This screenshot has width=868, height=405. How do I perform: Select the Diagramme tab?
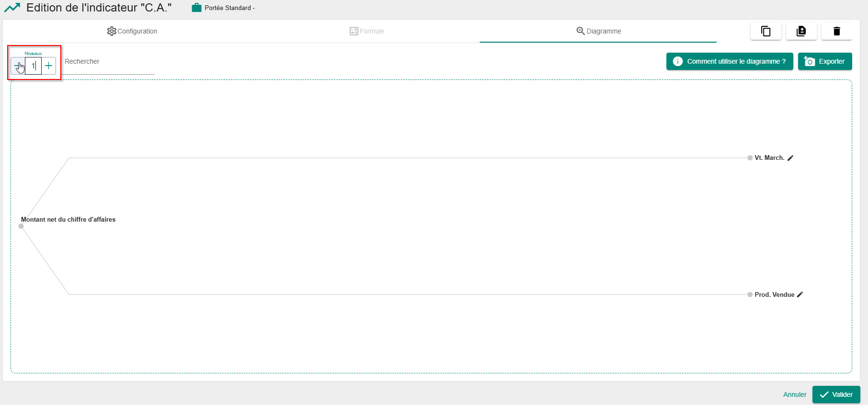[598, 31]
